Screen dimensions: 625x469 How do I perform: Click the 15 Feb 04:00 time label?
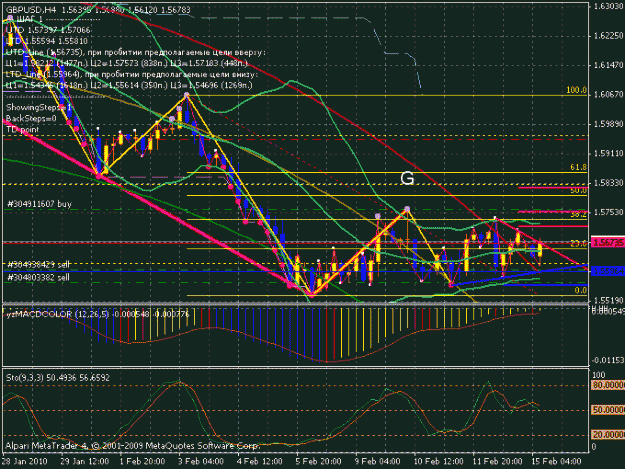556,461
